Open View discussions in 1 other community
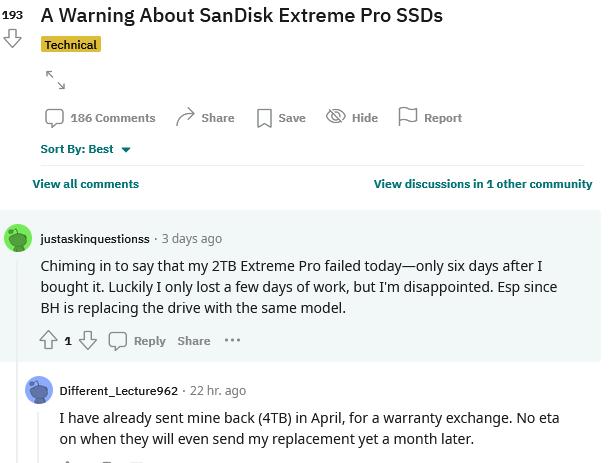The image size is (611, 463). [483, 184]
